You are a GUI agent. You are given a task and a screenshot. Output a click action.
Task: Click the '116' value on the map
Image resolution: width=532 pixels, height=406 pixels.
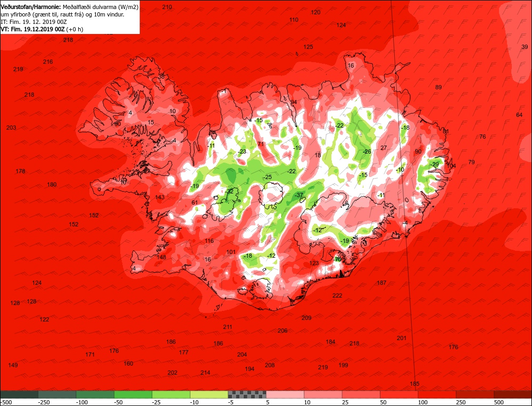[x=209, y=241]
